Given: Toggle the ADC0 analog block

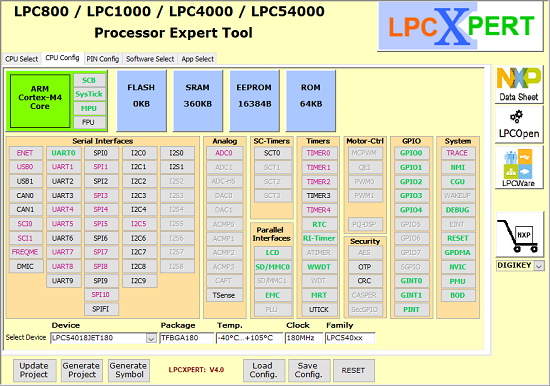Looking at the screenshot, I should coord(224,153).
